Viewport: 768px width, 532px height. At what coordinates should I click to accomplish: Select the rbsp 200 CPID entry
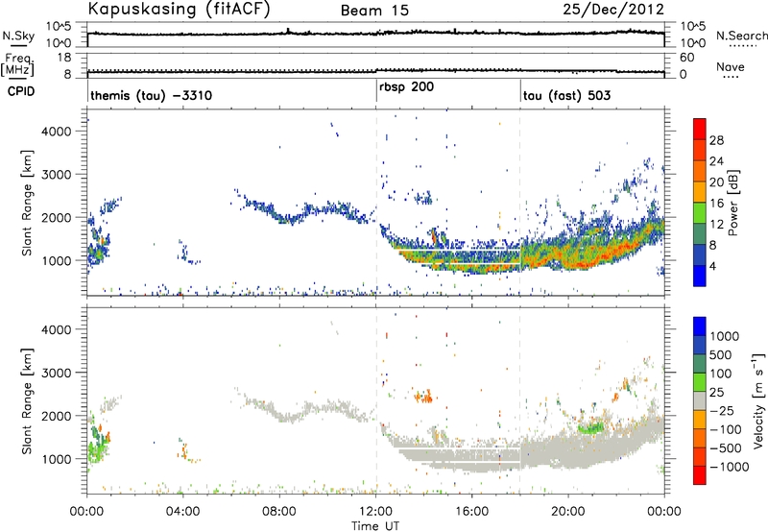click(406, 87)
